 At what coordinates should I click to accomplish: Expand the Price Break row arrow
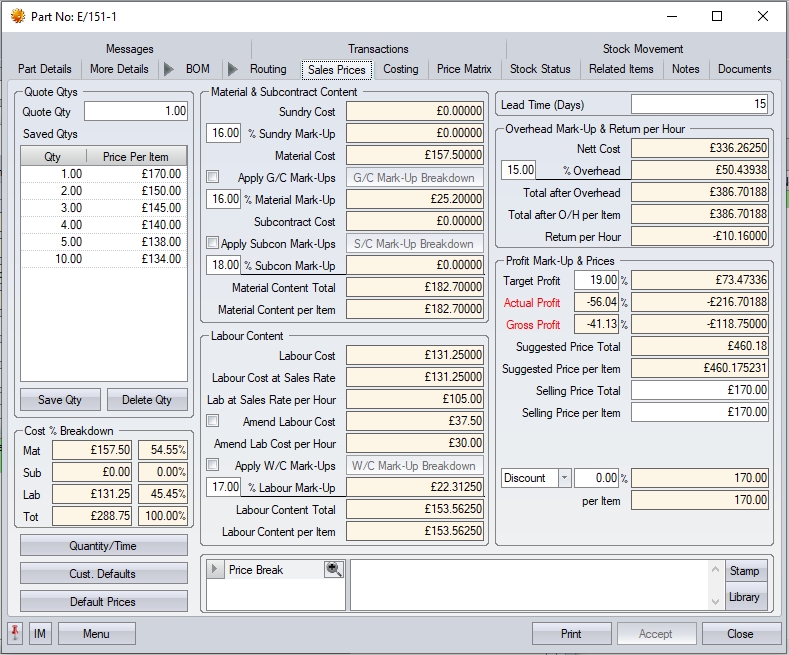(x=215, y=570)
